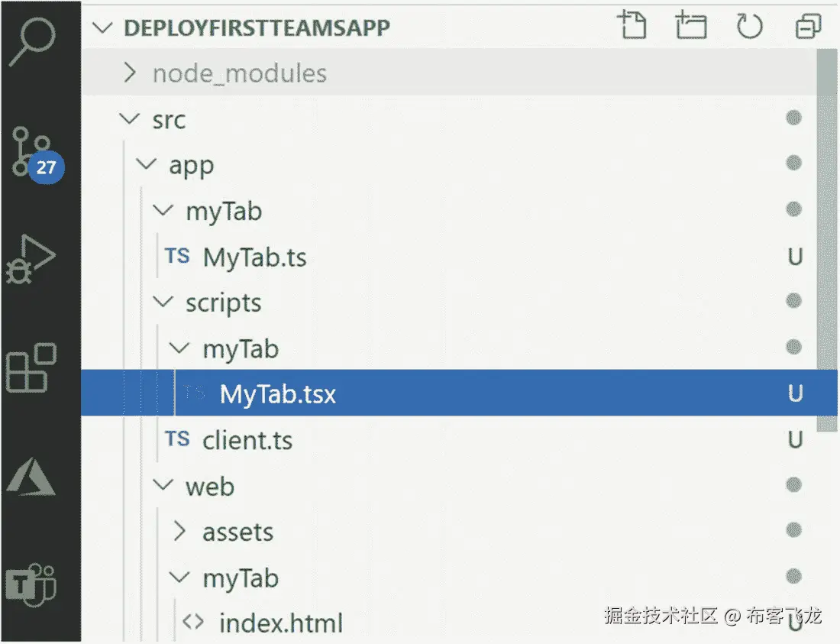Open the Azure panel icon

(x=31, y=478)
